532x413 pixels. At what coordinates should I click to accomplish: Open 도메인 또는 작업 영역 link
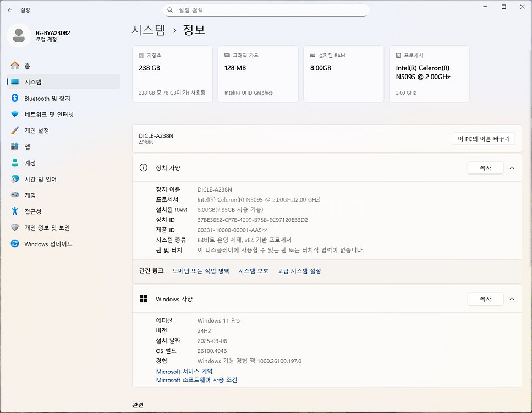coord(201,271)
